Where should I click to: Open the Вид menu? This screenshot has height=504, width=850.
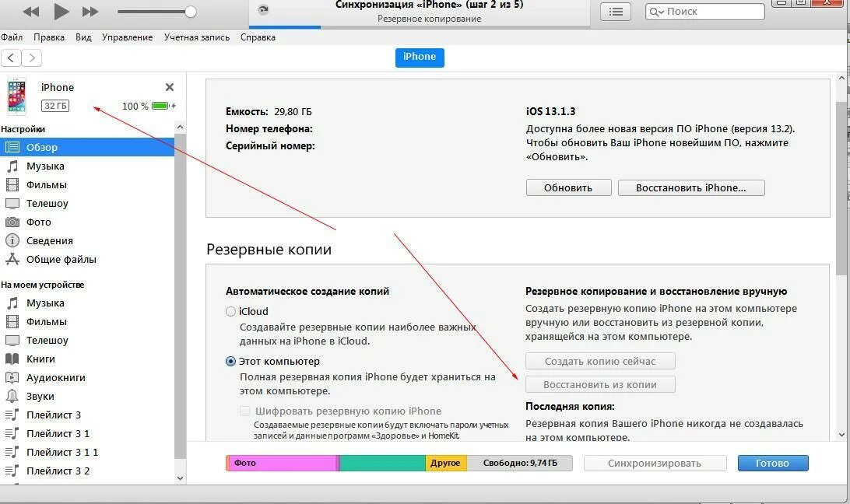coord(83,37)
